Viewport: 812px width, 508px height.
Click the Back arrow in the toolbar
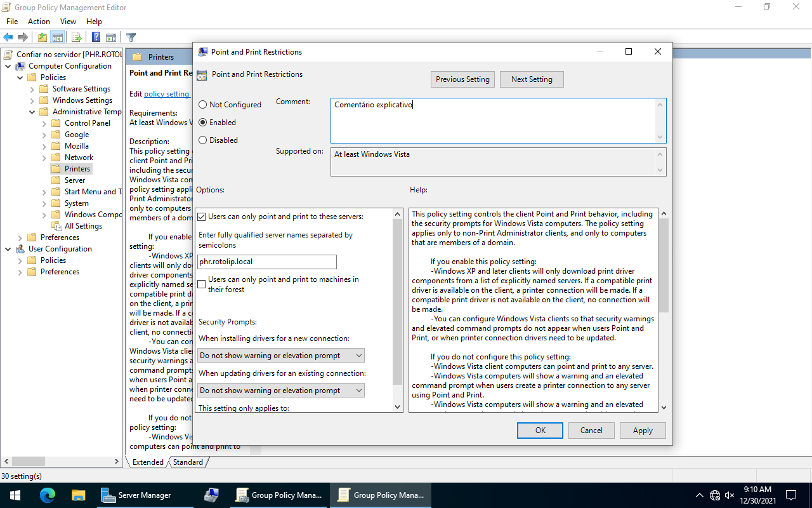[x=8, y=37]
